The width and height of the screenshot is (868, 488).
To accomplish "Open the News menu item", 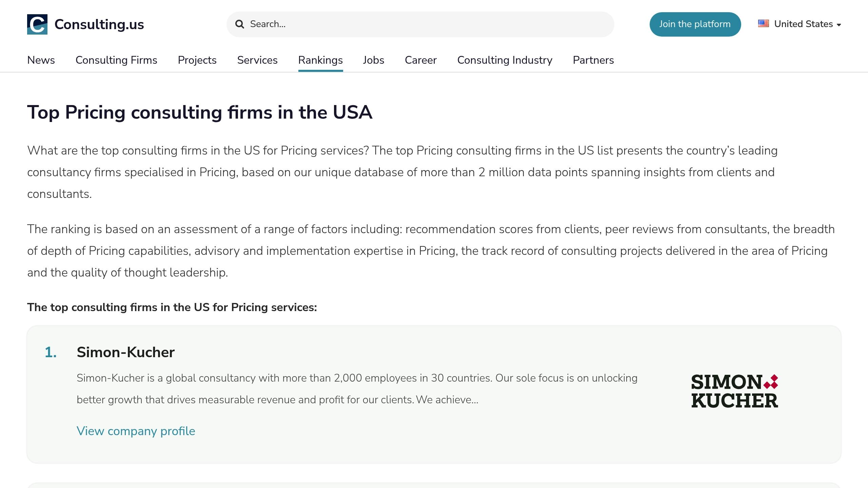I will point(41,60).
